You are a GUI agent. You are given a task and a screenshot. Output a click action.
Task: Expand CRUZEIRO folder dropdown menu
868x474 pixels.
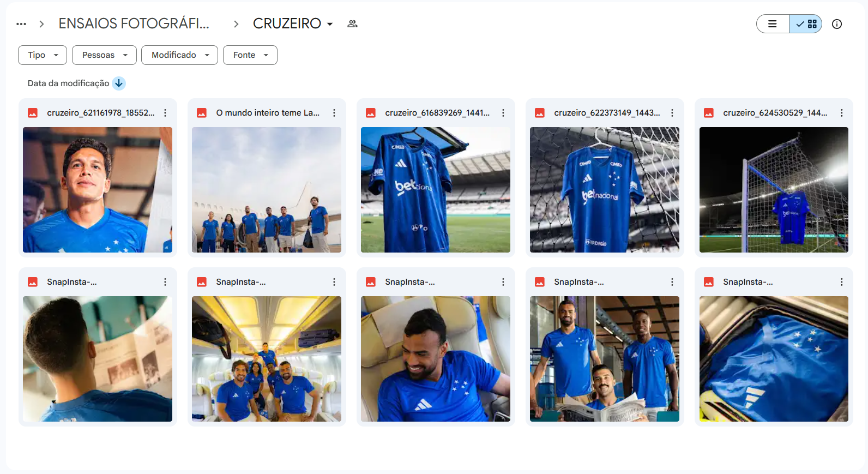(x=330, y=24)
